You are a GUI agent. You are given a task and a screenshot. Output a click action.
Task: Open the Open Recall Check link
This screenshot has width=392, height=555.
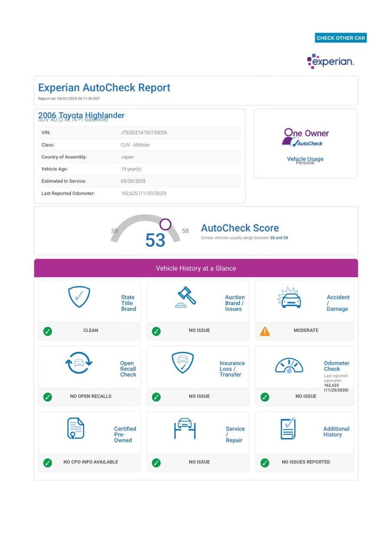pyautogui.click(x=128, y=369)
